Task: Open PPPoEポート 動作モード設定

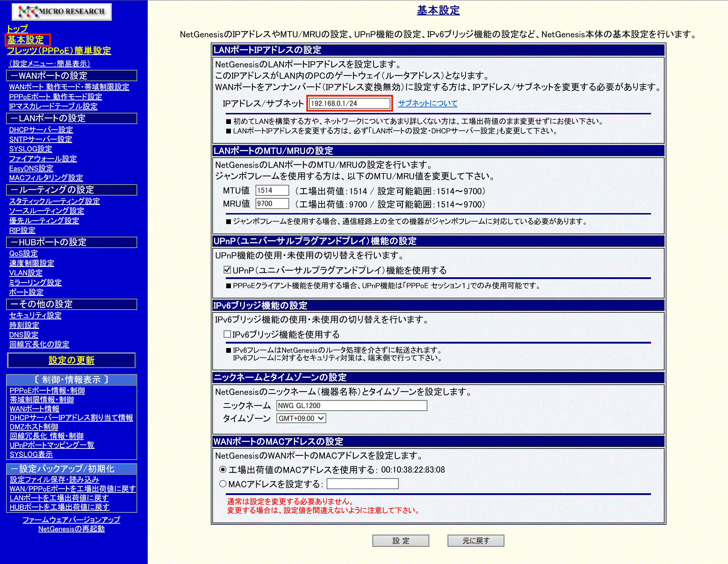Action: 55,96
